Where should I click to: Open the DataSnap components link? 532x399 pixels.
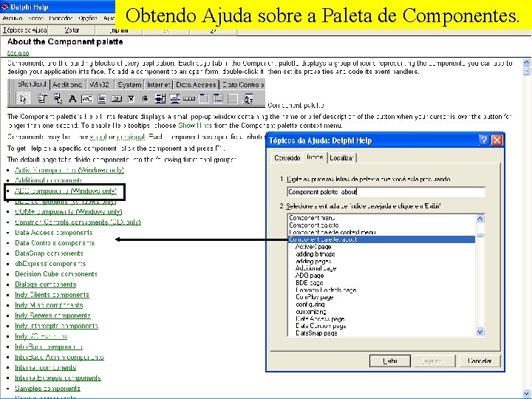point(49,253)
